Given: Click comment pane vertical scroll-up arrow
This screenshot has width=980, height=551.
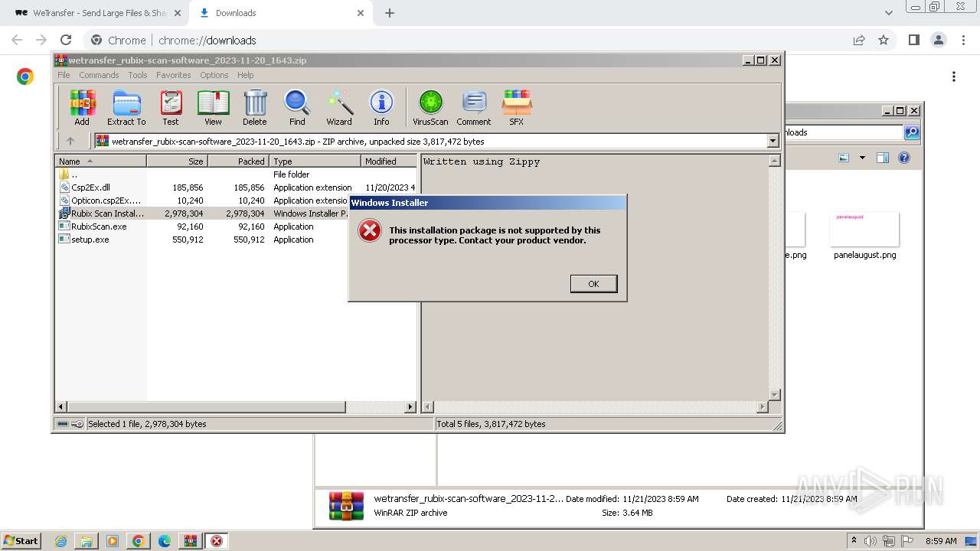Looking at the screenshot, I should tap(774, 161).
